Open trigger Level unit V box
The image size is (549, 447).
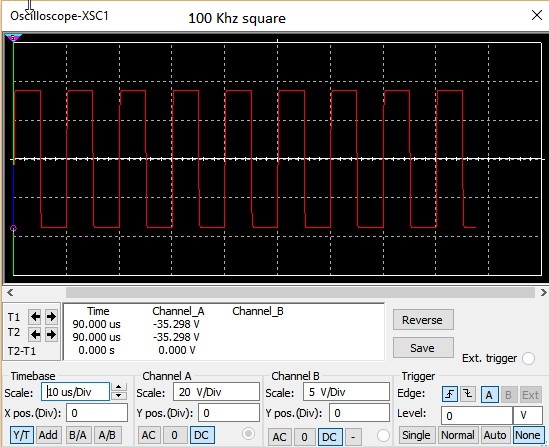(528, 415)
